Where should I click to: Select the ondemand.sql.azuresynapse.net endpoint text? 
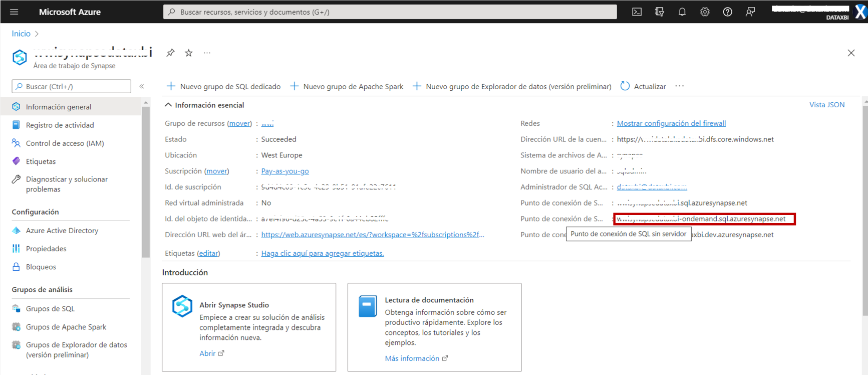pos(701,219)
